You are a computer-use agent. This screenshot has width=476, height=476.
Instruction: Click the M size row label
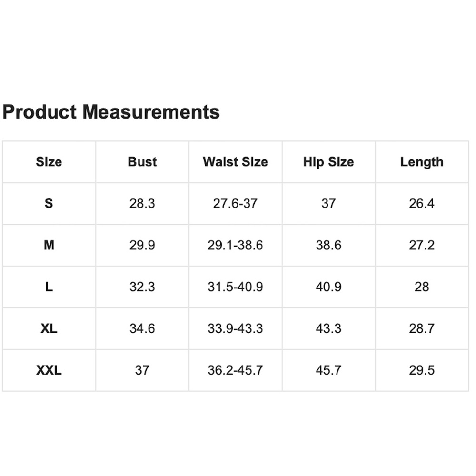(49, 245)
